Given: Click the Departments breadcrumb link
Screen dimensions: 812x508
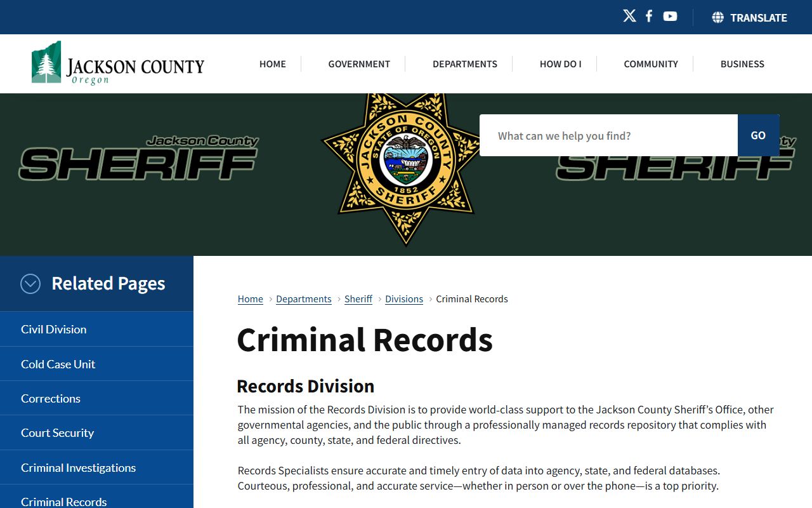Looking at the screenshot, I should [304, 299].
